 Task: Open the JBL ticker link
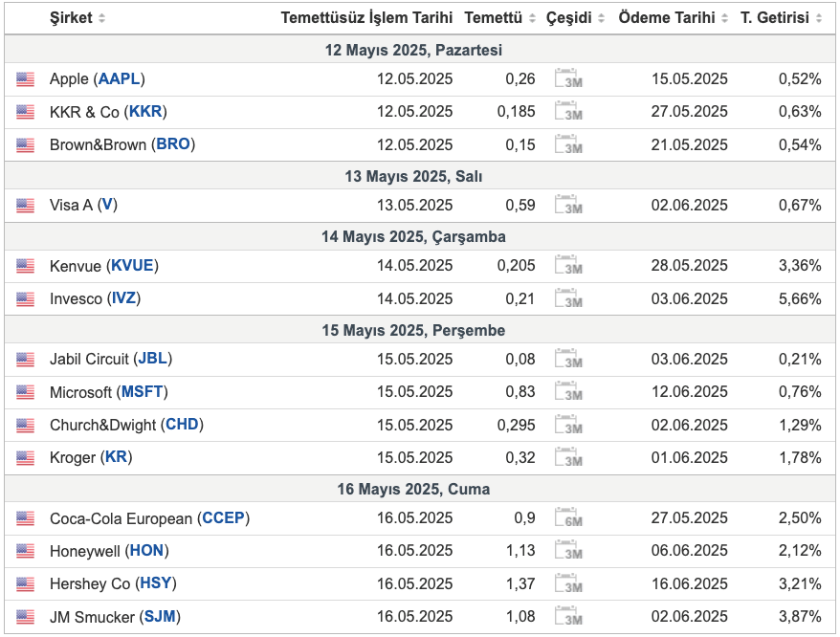(x=153, y=359)
